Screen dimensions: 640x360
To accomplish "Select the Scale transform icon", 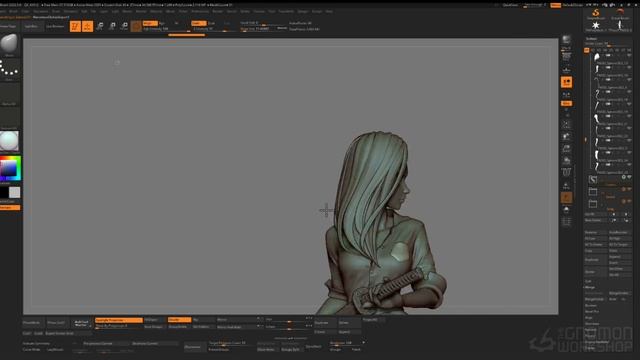I will (112, 27).
